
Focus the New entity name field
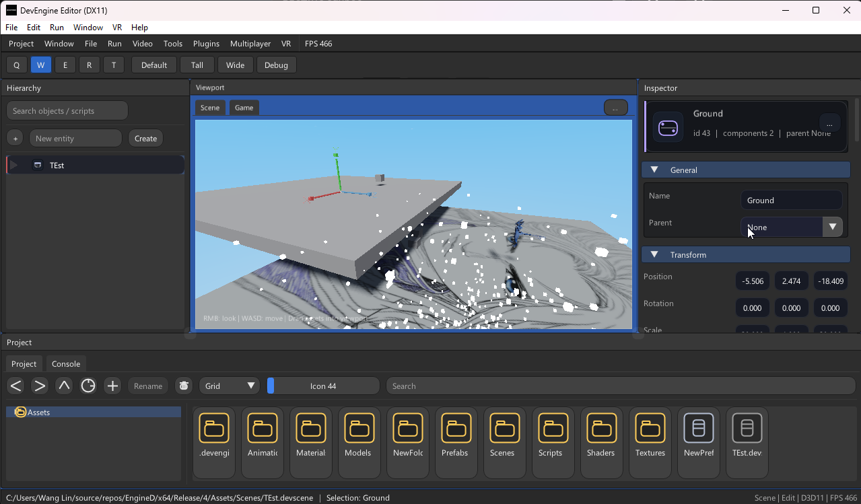click(75, 138)
